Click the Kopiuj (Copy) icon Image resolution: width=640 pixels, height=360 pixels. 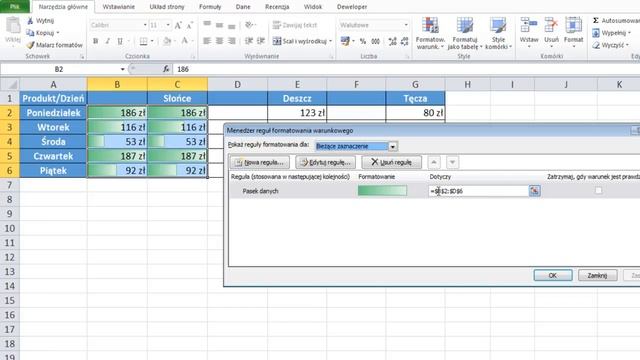30,33
